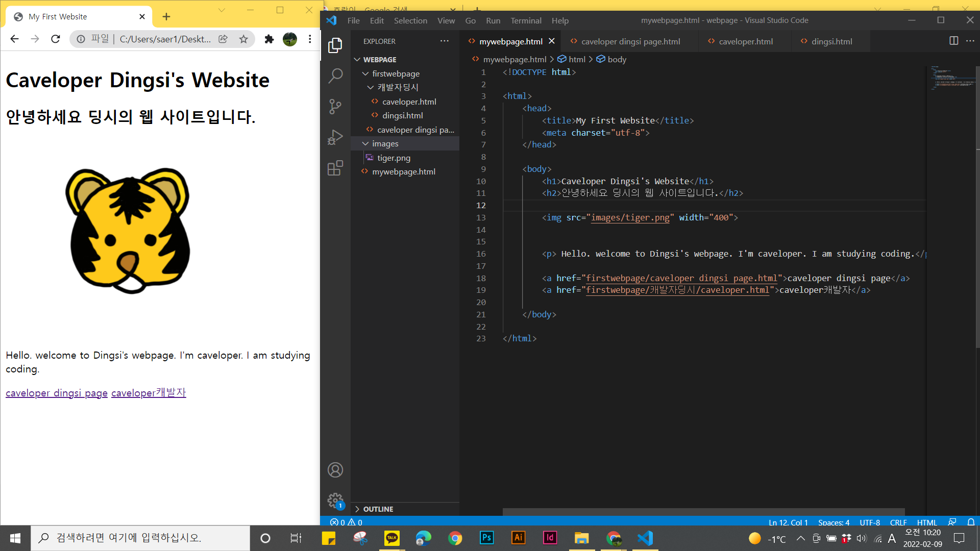Collapse the images folder
The image size is (980, 551).
385,144
